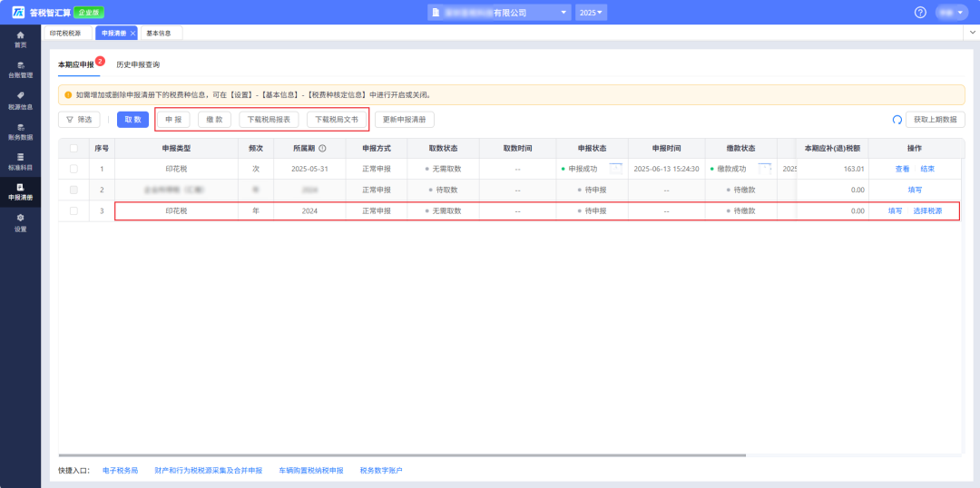
Task: Click 更新申报清册 button
Action: click(405, 120)
